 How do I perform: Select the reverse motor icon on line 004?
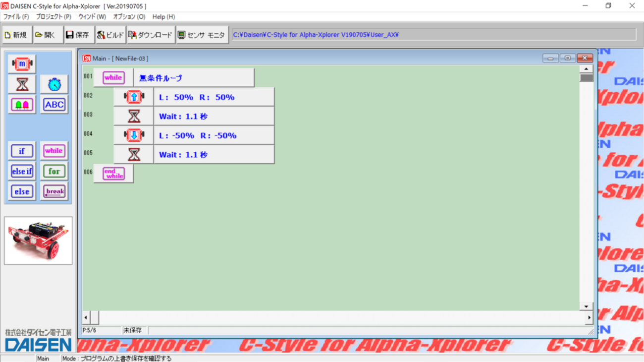pyautogui.click(x=134, y=135)
